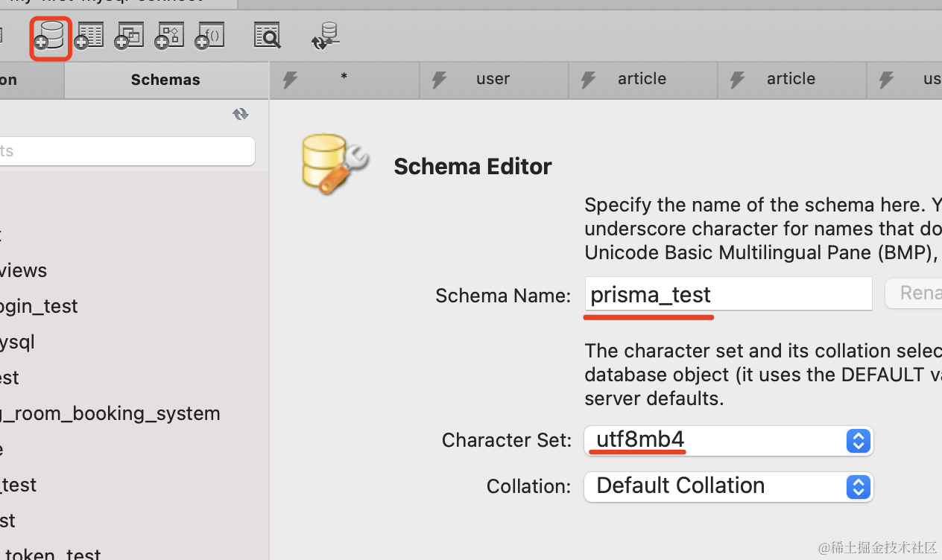The height and width of the screenshot is (560, 942).
Task: Select the asterisk query tab
Action: coord(344,79)
